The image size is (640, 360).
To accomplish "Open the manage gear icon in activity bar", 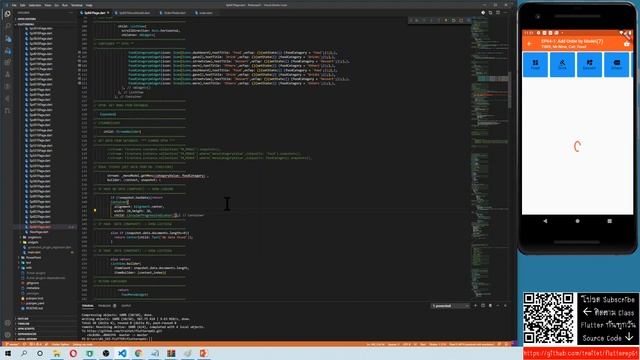I will pos(7,335).
